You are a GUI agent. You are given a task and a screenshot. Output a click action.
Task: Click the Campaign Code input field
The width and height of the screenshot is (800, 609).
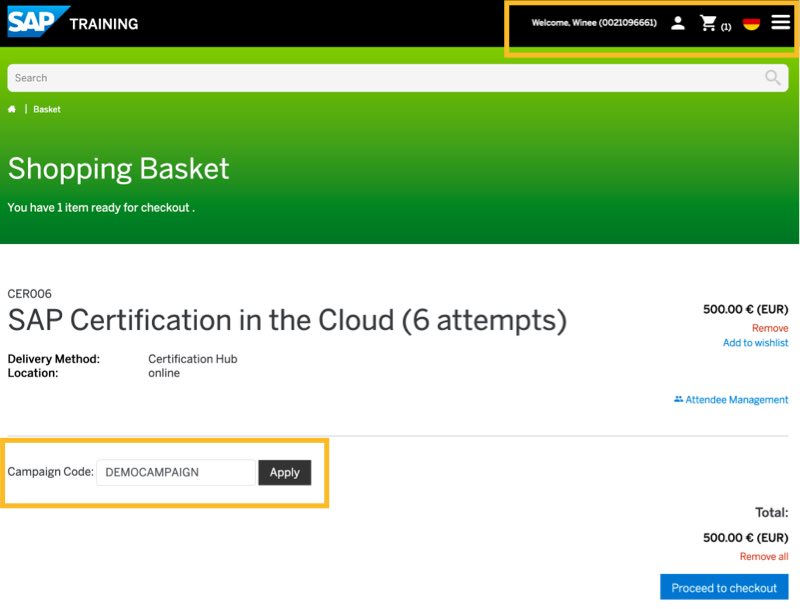pyautogui.click(x=176, y=472)
